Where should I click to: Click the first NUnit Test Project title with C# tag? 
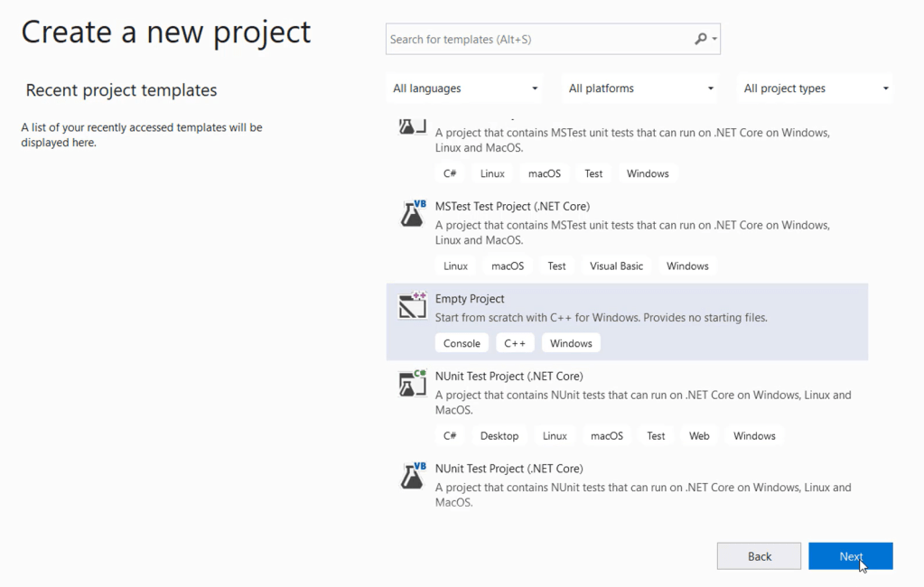coord(509,376)
